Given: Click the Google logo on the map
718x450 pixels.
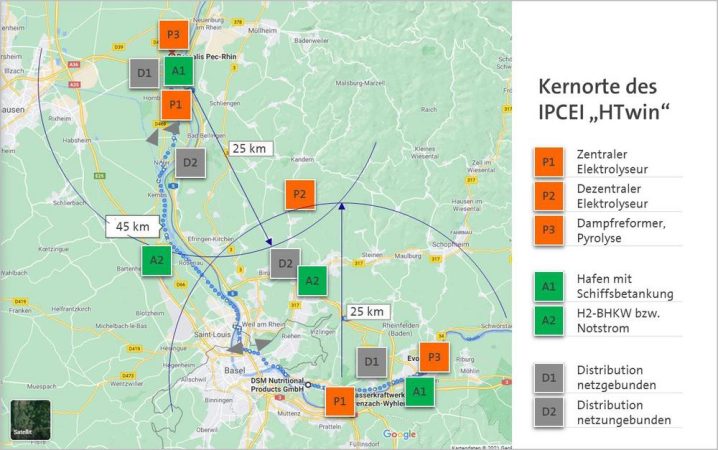Looking at the screenshot, I should (x=399, y=434).
